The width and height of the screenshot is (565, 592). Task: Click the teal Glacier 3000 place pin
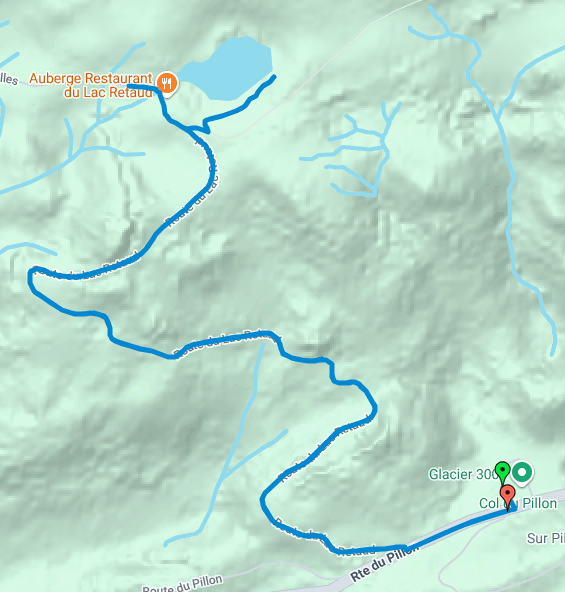pyautogui.click(x=522, y=473)
